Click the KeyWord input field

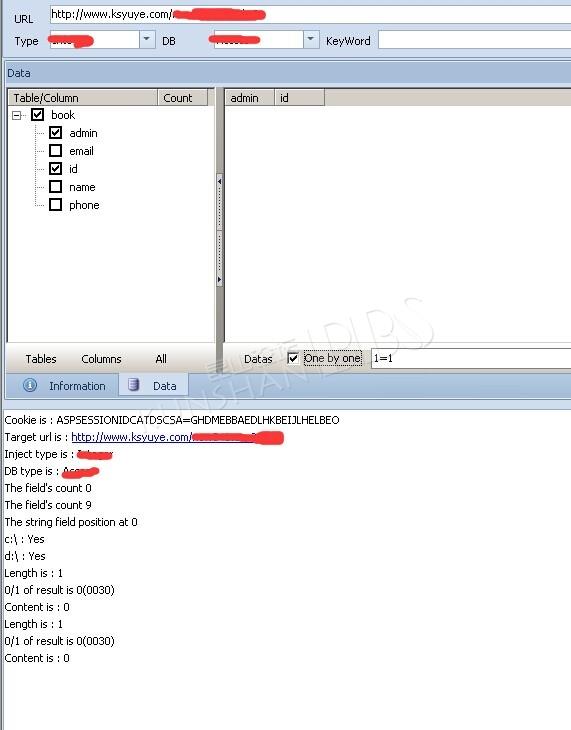[x=475, y=40]
